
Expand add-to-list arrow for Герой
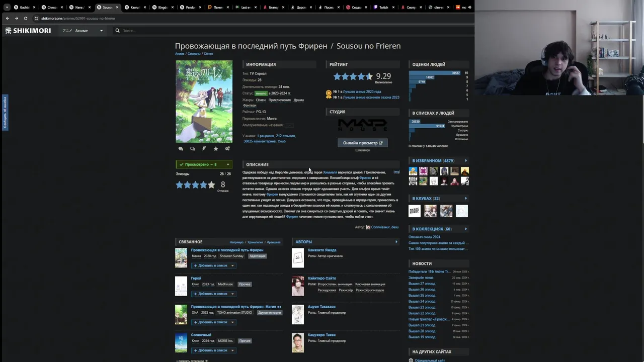232,294
